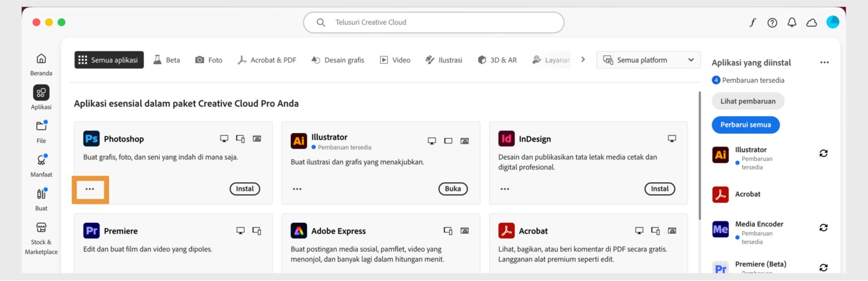
Task: Click the desktop platform icon on InDesign card
Action: [672, 139]
